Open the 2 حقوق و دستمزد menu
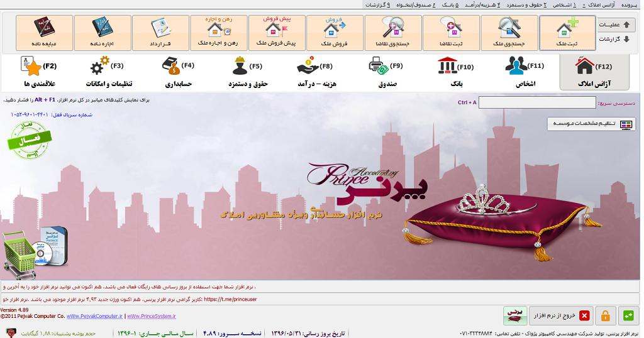 (526, 5)
